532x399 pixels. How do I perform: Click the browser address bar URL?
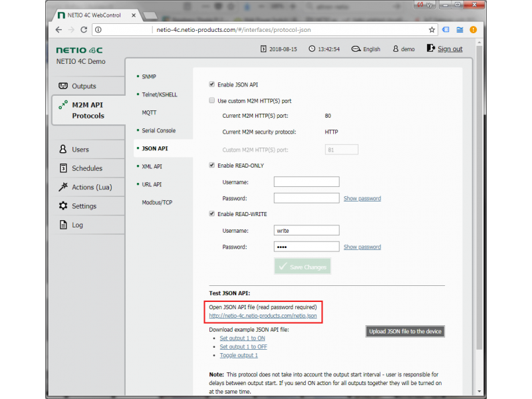pos(233,30)
